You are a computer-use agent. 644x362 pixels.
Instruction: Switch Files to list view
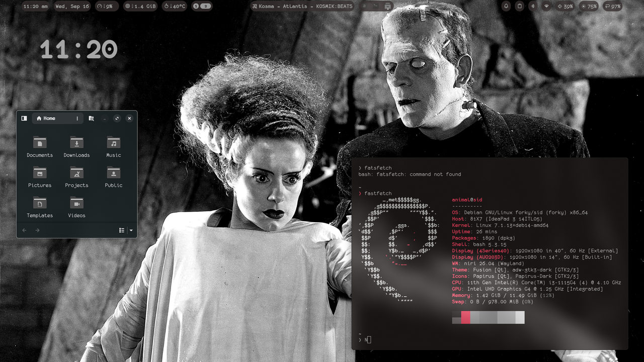point(122,230)
